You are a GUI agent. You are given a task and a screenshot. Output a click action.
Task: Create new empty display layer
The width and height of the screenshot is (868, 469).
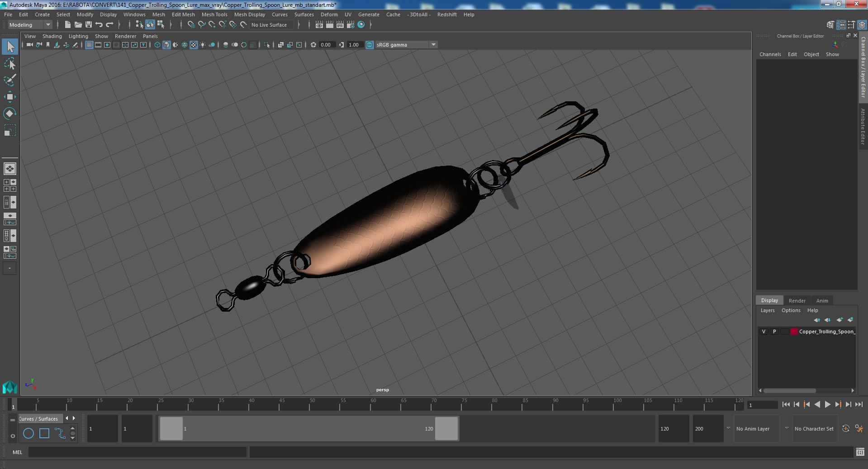[x=840, y=320]
